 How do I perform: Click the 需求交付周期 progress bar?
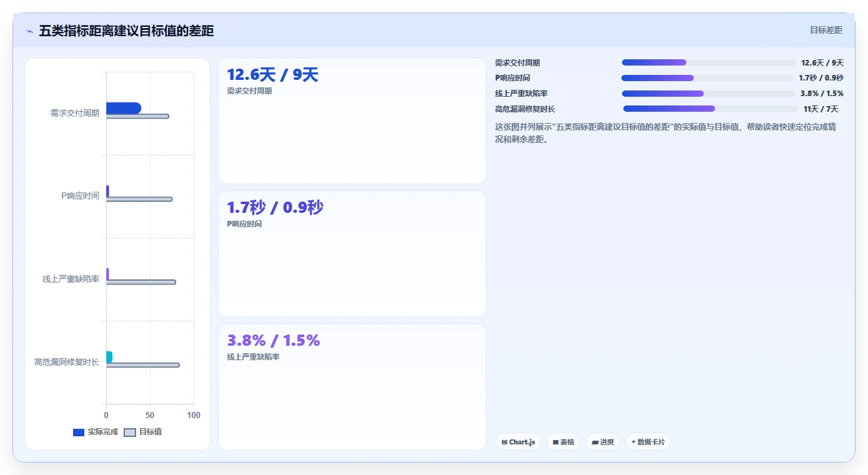tap(709, 62)
